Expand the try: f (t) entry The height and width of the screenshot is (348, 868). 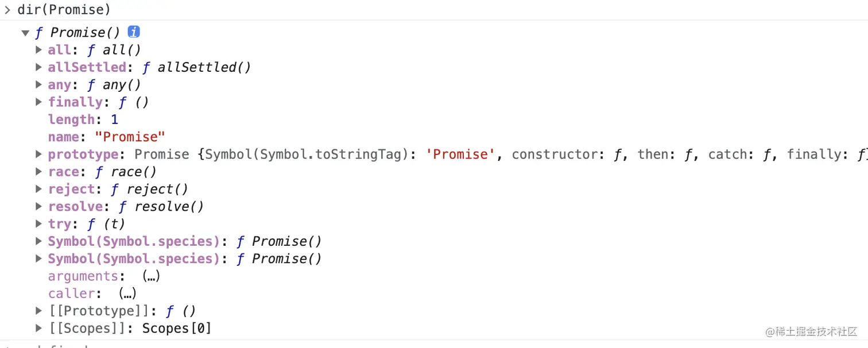[38, 223]
